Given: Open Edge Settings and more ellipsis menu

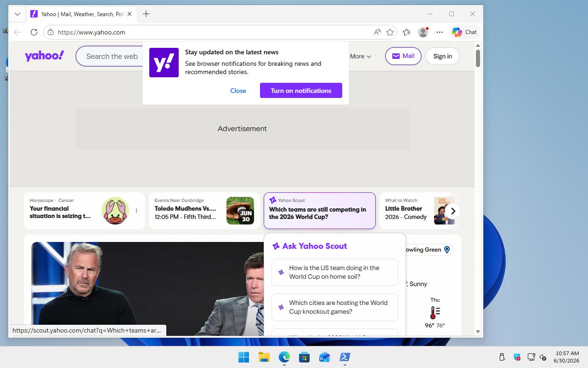Looking at the screenshot, I should coord(440,32).
